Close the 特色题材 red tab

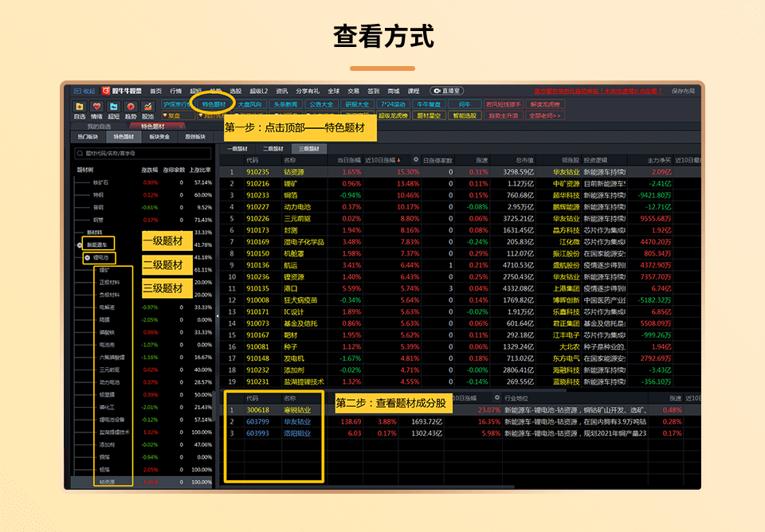tap(181, 127)
